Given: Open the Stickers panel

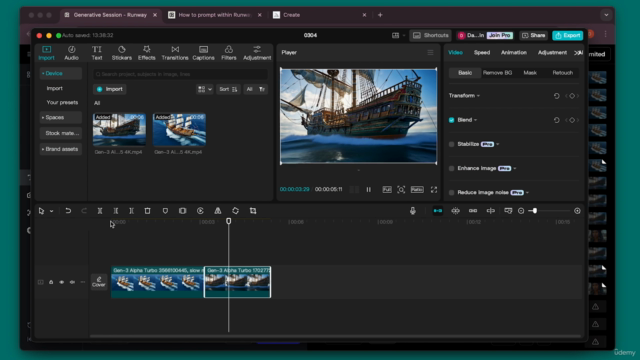Looking at the screenshot, I should (122, 53).
